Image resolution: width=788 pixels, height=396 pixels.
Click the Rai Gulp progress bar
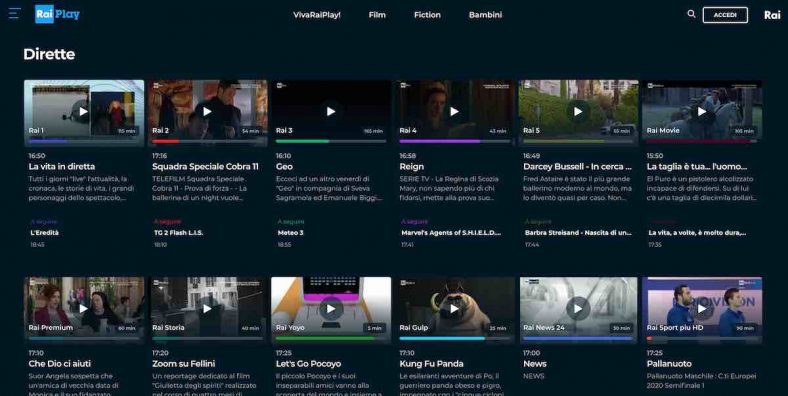tap(454, 338)
